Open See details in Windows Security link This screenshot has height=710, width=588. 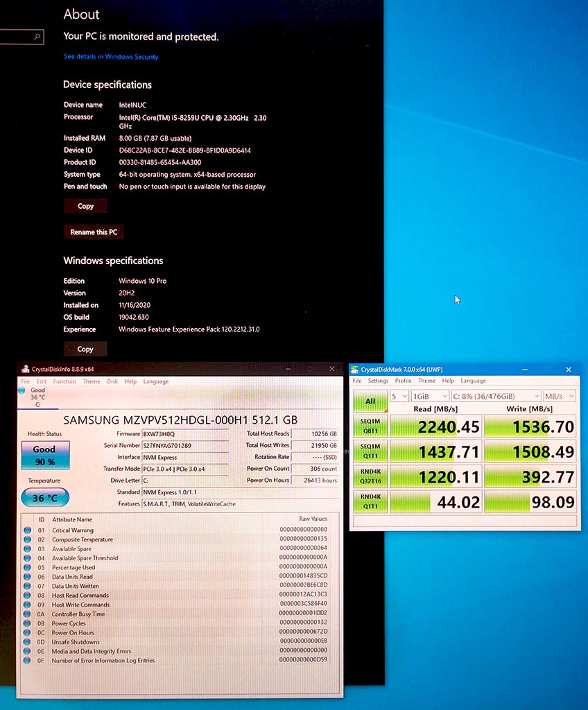[111, 57]
